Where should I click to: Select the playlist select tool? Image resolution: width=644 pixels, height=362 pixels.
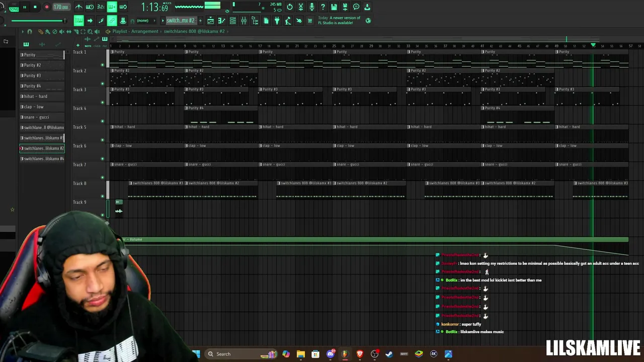83,32
